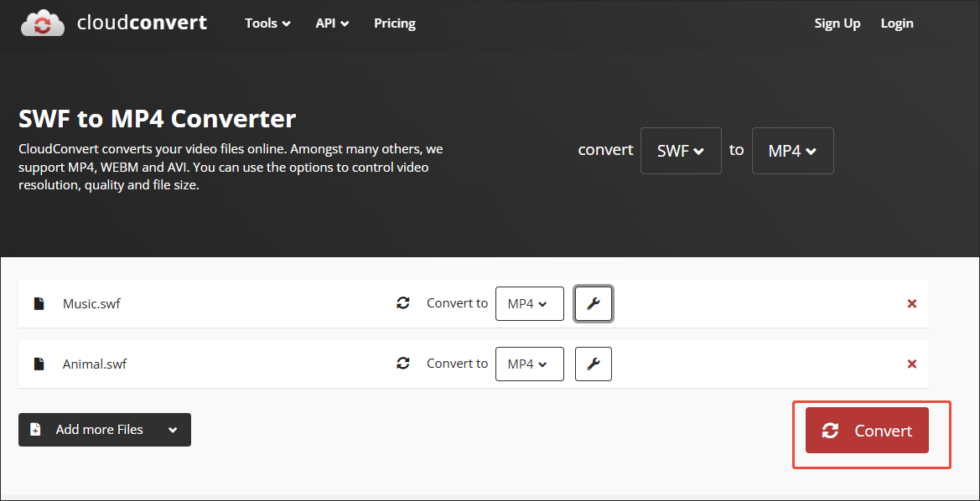Remove Animal.swf from the conversion list
Image resolution: width=980 pixels, height=501 pixels.
click(911, 364)
